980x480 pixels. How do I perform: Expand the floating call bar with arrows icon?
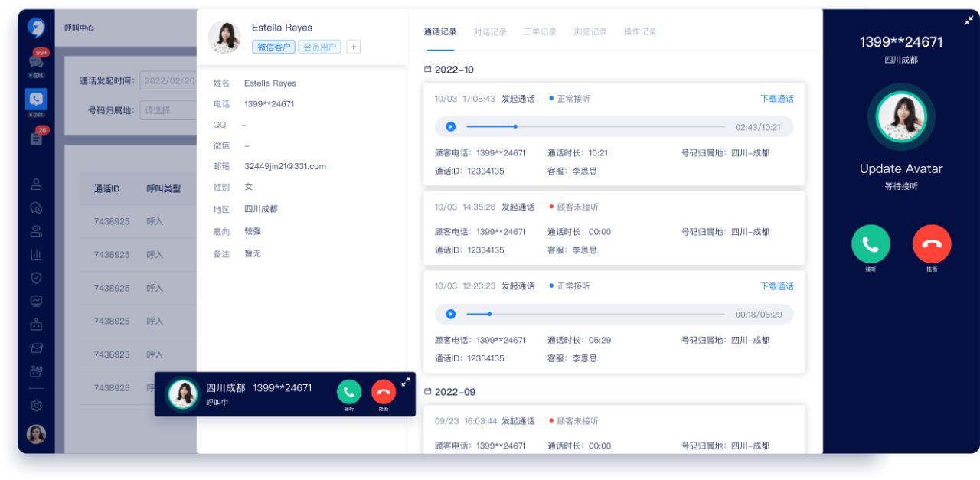(406, 382)
